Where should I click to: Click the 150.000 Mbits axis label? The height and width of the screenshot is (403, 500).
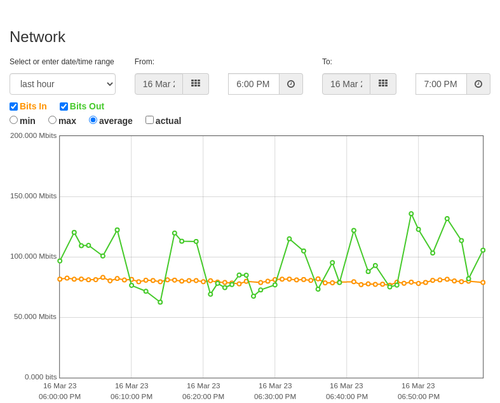click(33, 196)
